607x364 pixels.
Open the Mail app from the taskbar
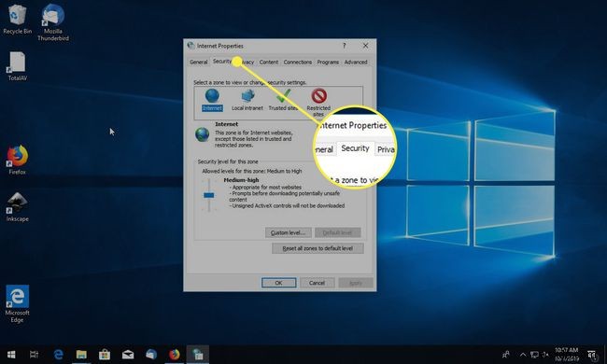(128, 355)
